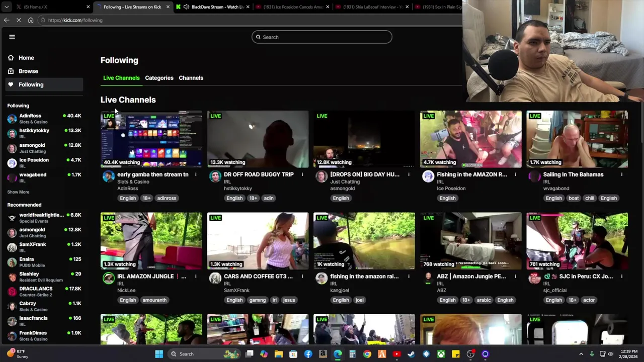The height and width of the screenshot is (362, 644).
Task: Open Ice Poseidon in sidebar list
Action: pos(44,163)
